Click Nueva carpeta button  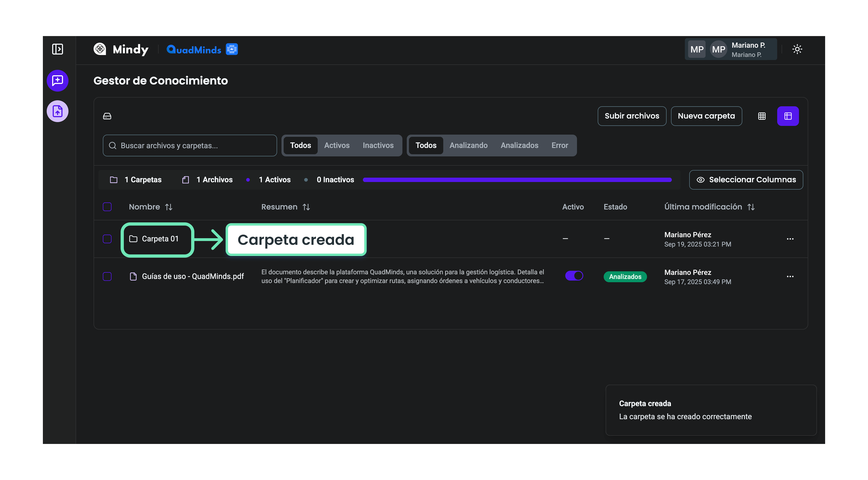tap(706, 116)
